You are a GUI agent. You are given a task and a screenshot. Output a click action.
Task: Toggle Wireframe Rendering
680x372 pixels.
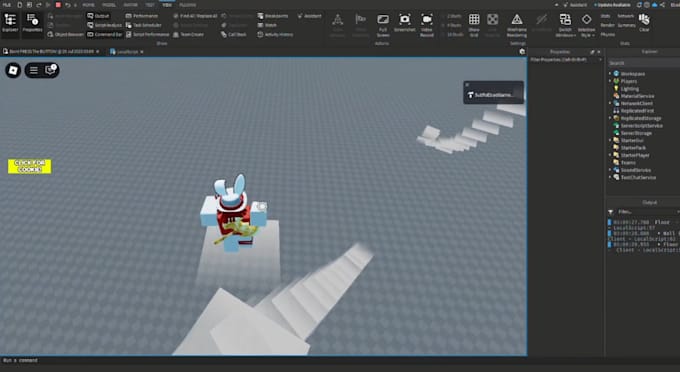tap(517, 25)
